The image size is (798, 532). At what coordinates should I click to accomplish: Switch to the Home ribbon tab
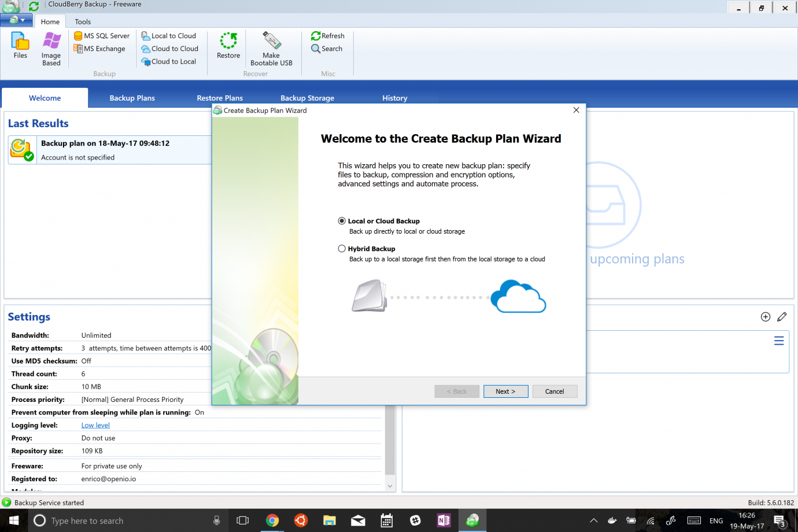[50, 21]
